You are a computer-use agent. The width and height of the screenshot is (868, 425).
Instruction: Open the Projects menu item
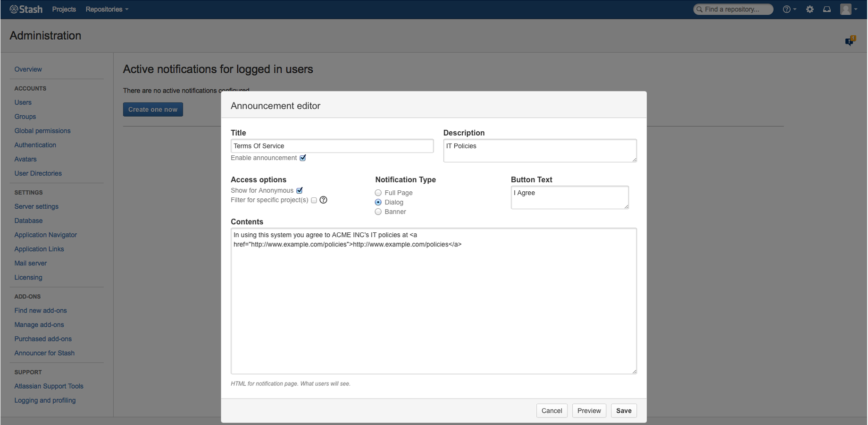tap(64, 9)
